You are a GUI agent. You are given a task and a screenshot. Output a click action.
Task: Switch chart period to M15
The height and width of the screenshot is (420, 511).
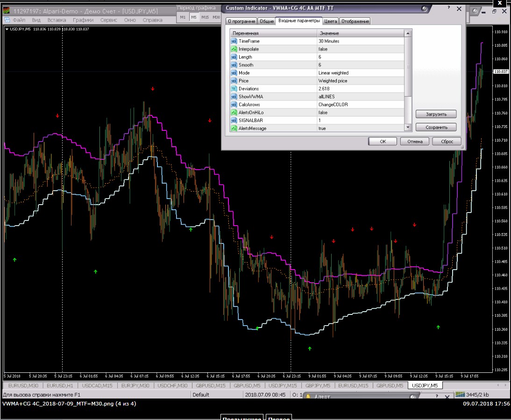tap(205, 17)
